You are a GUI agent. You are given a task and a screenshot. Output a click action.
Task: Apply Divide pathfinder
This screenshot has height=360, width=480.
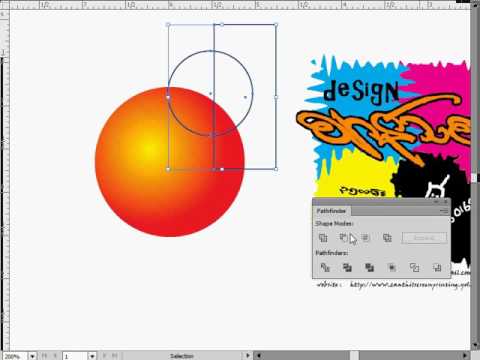click(x=325, y=267)
